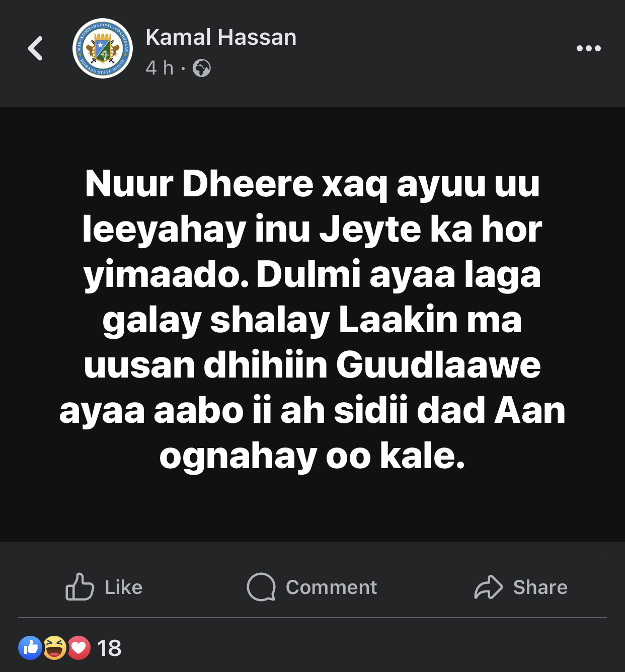Select the blue thumbs-up reaction badge
The height and width of the screenshot is (672, 625).
coord(30,648)
